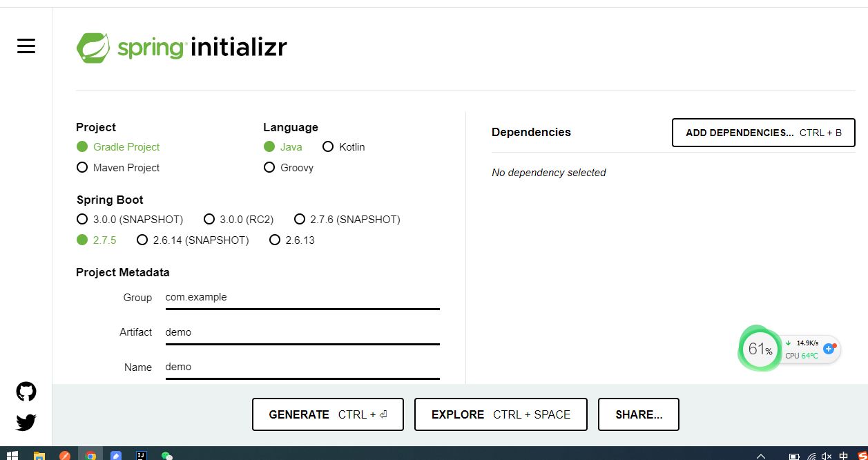Show hidden system tray icons
Viewport: 868px width, 460px height.
[761, 457]
